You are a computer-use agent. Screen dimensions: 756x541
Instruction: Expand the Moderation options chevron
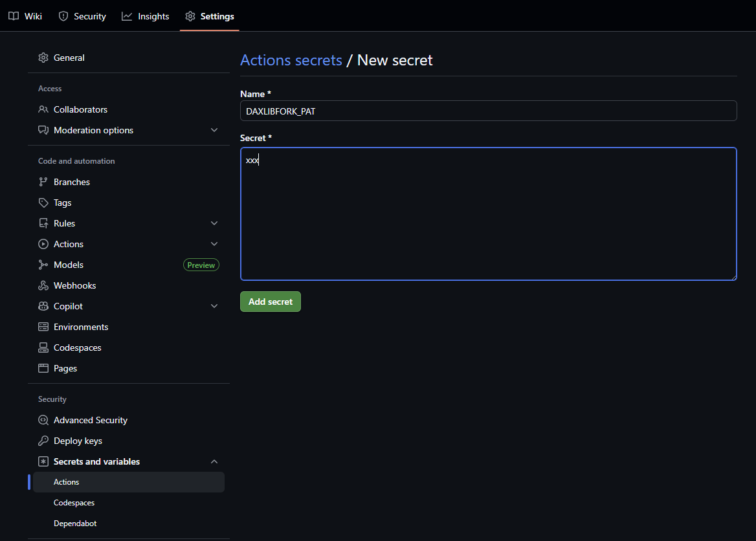[x=214, y=130]
